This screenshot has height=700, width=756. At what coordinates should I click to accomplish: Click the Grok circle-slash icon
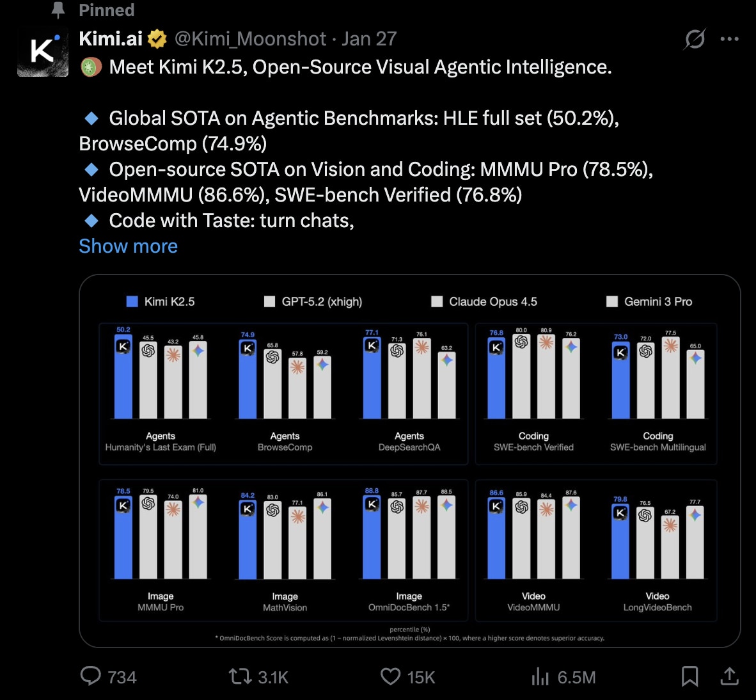pyautogui.click(x=695, y=39)
